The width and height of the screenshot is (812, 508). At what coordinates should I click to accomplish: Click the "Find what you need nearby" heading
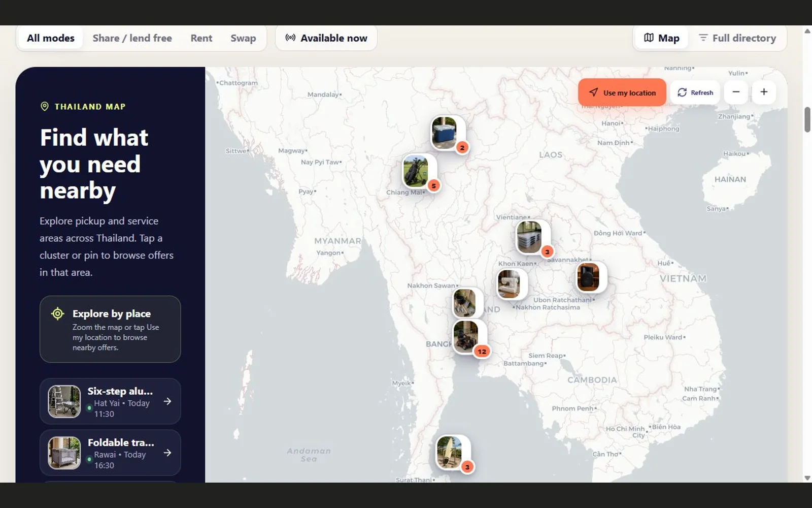[94, 164]
